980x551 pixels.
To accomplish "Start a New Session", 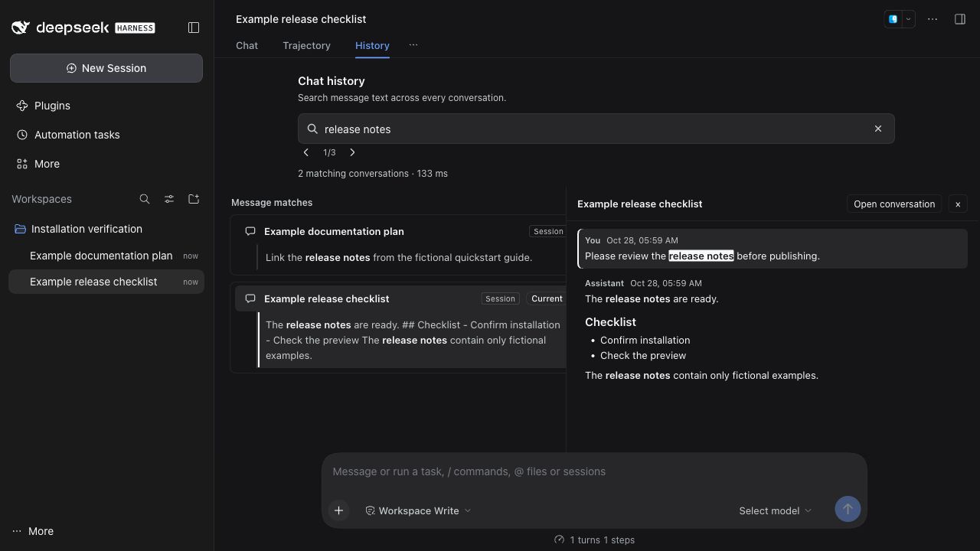I will tap(106, 68).
